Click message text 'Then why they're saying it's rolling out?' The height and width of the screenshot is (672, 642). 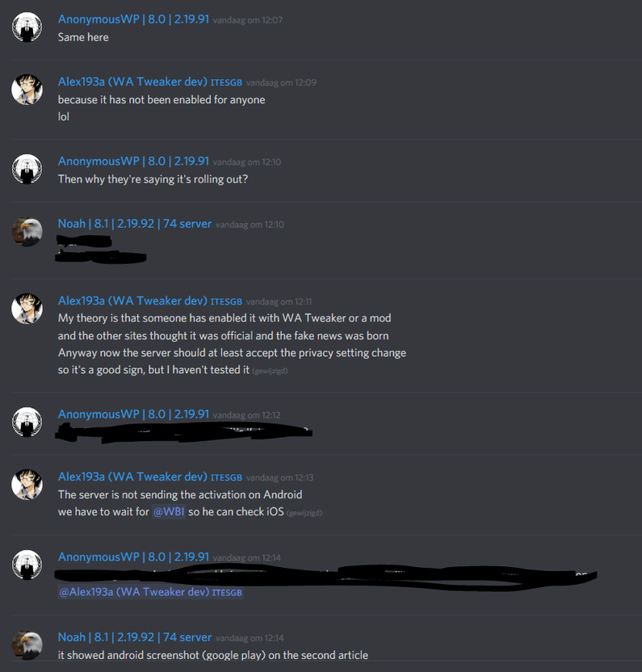pyautogui.click(x=153, y=179)
